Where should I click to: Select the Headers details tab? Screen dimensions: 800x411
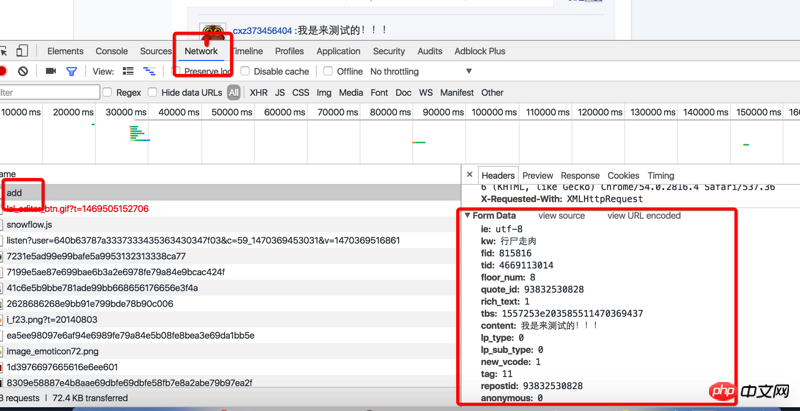(x=498, y=175)
